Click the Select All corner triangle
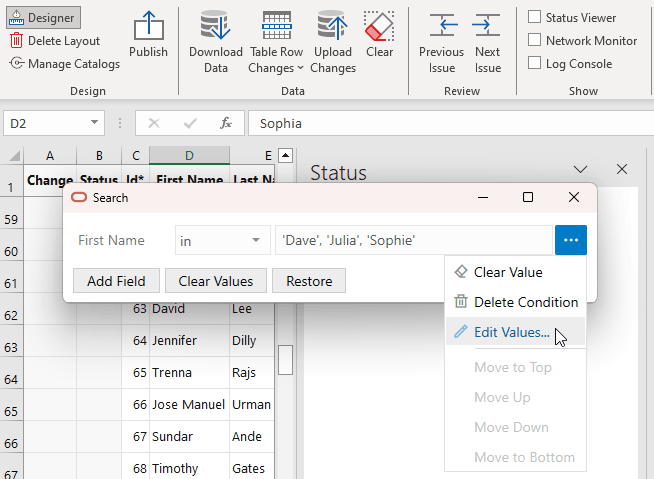Viewport: 654px width, 479px height. 13,156
